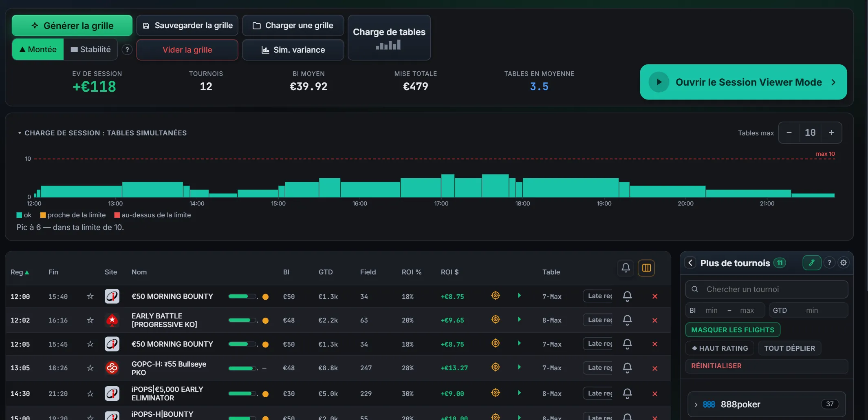
Task: Set bell alert for EARLY BATTLE row
Action: point(627,320)
